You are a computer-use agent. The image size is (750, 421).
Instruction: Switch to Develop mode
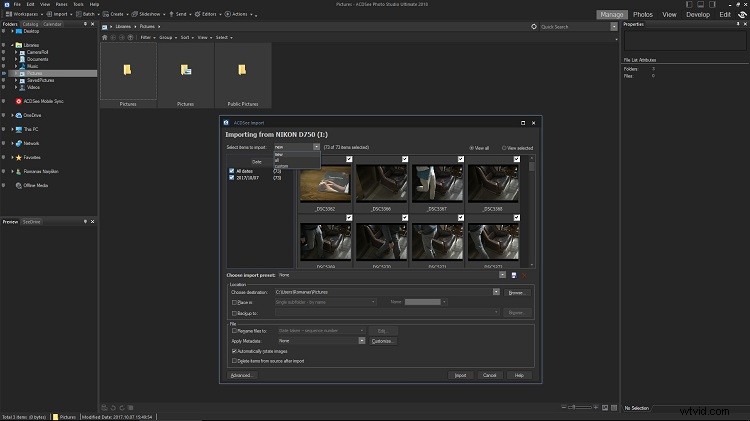pos(698,15)
